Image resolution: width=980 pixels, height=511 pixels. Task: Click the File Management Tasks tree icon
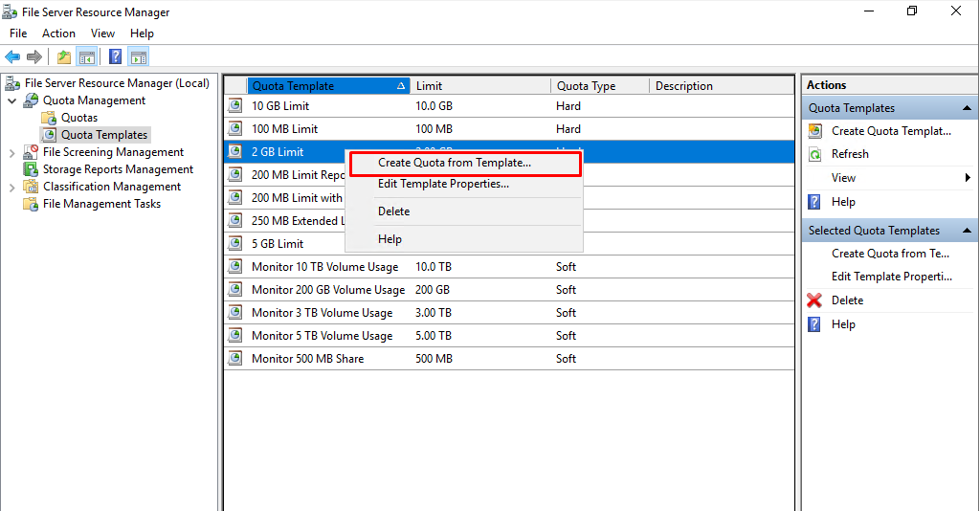[31, 204]
